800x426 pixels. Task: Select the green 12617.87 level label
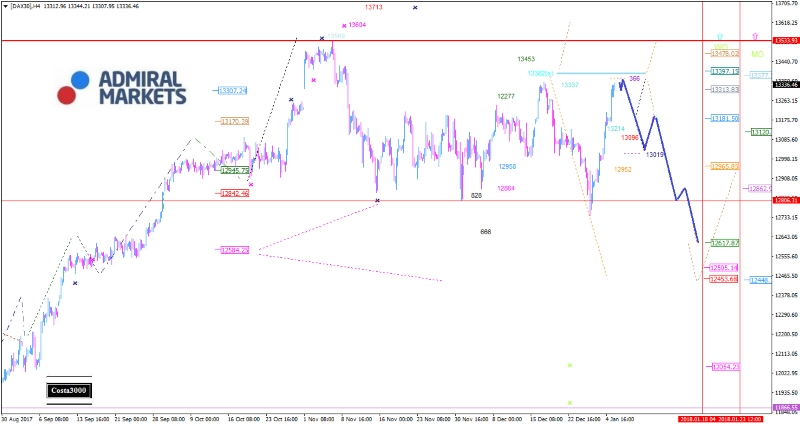(724, 243)
